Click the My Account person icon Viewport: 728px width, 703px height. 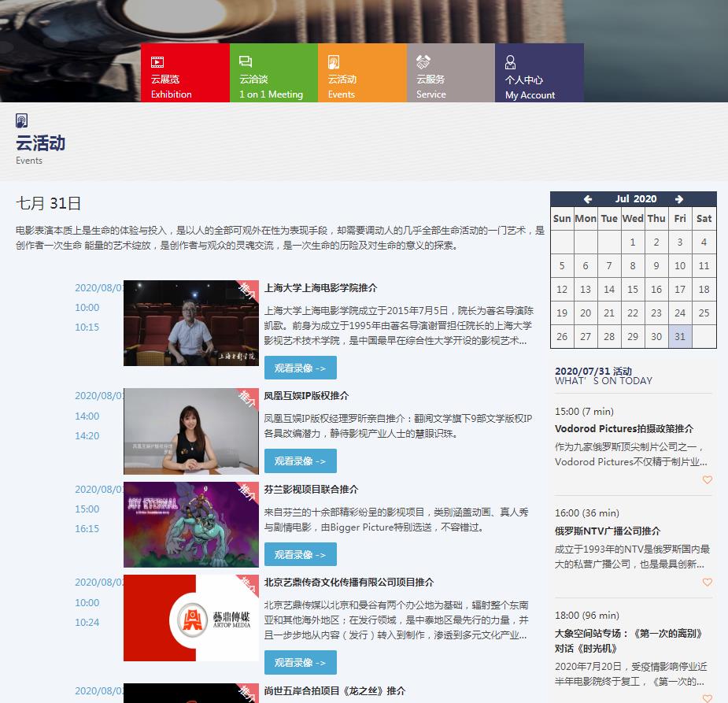point(511,62)
